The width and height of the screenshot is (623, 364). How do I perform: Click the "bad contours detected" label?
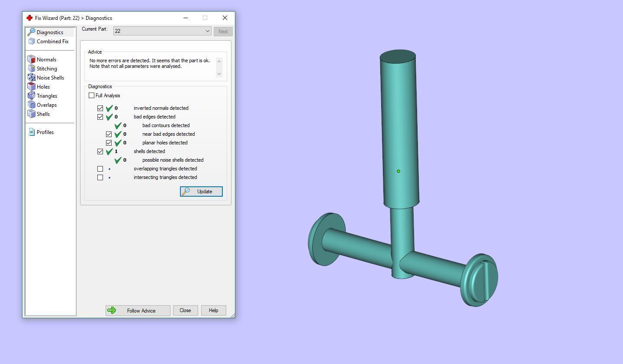tap(166, 125)
